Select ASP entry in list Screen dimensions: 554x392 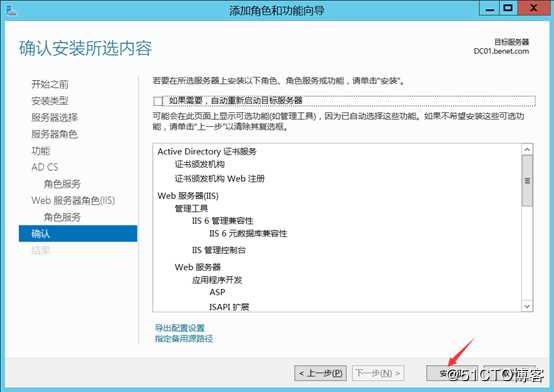pos(217,292)
